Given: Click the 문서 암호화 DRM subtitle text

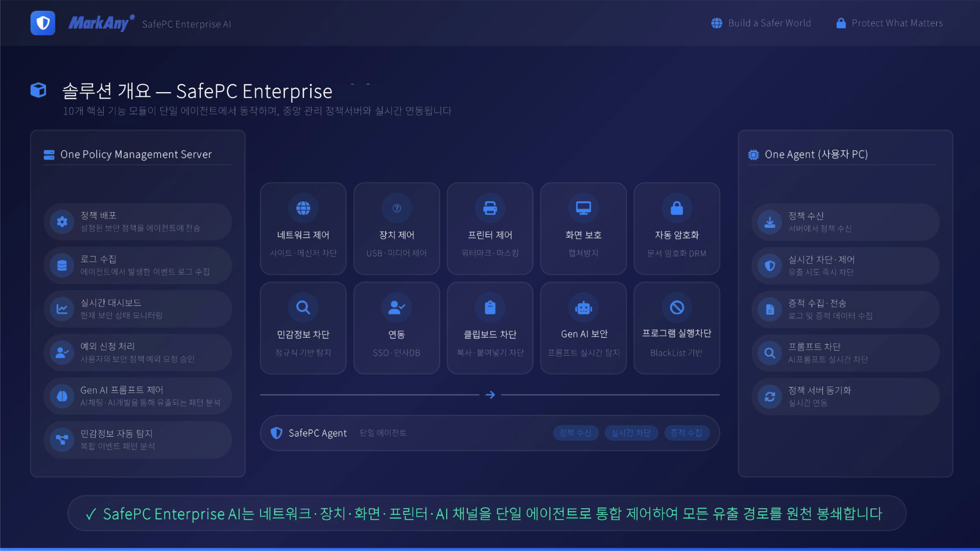Looking at the screenshot, I should coord(677,253).
